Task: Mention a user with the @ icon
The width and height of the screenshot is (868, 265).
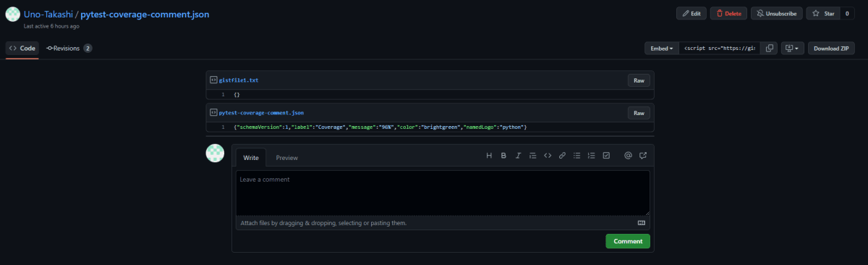Action: click(x=628, y=156)
